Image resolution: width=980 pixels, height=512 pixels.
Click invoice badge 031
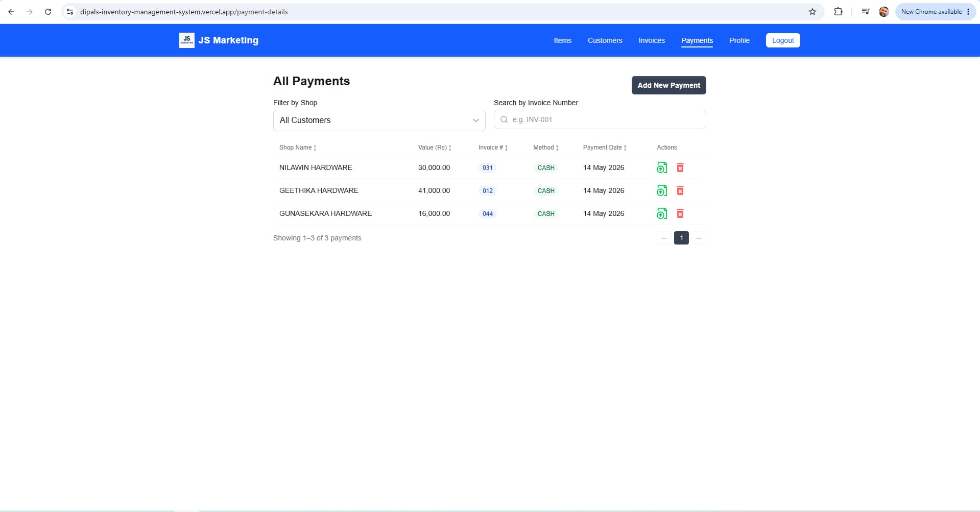(488, 167)
